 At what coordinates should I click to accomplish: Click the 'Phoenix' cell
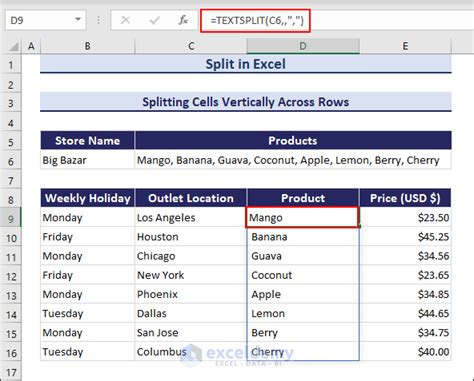tap(191, 294)
